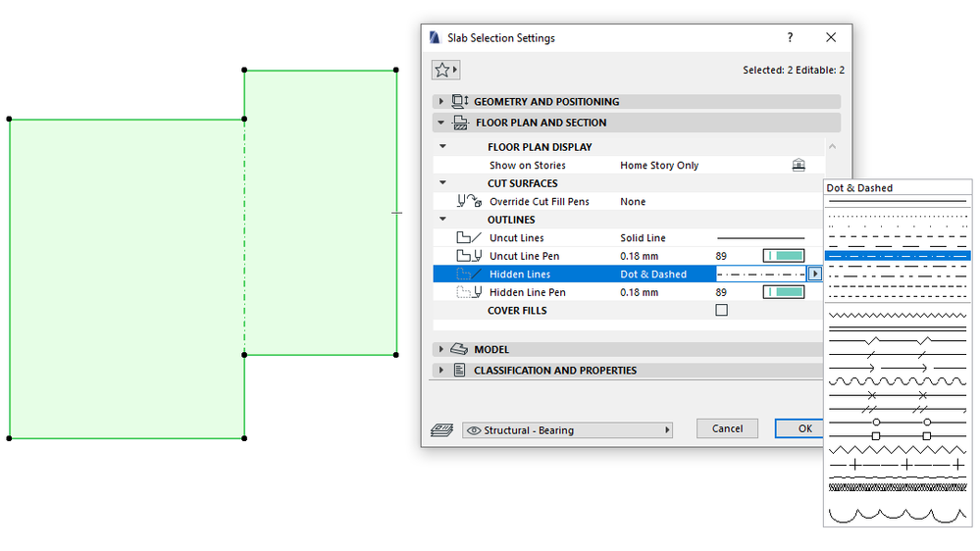Close the Slab Selection Settings dialog
Viewport: 980px width, 551px height.
[x=831, y=37]
